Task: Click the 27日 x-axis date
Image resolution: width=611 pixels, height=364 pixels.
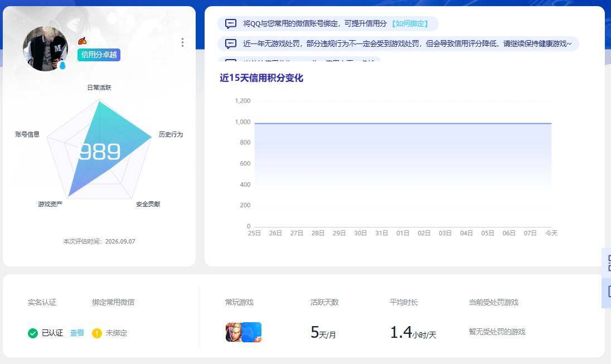Action: [x=297, y=233]
